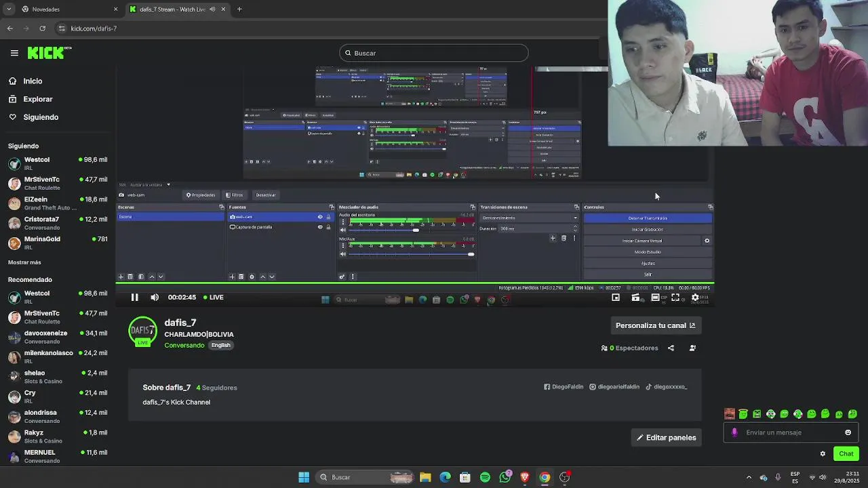Viewport: 868px width, 488px height.
Task: Open Westcol channel under Siguiendo
Action: [x=57, y=163]
